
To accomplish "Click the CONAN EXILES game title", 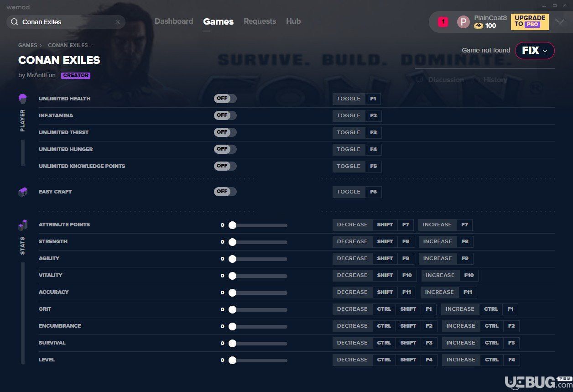I will pos(59,60).
